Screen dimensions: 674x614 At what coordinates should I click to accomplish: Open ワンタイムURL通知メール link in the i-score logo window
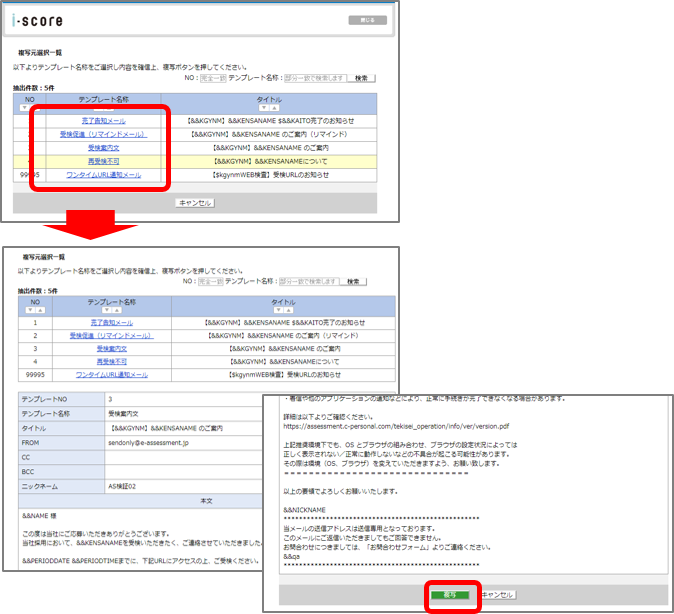point(104,175)
